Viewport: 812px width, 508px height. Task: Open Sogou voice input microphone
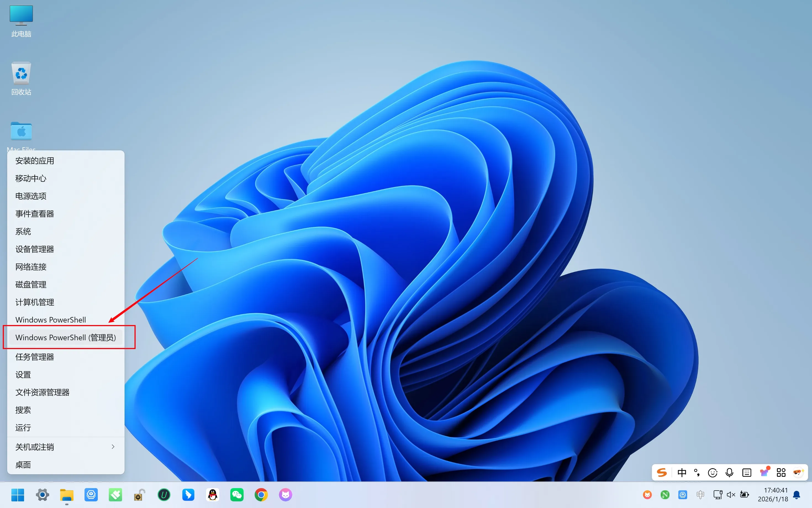[729, 473]
